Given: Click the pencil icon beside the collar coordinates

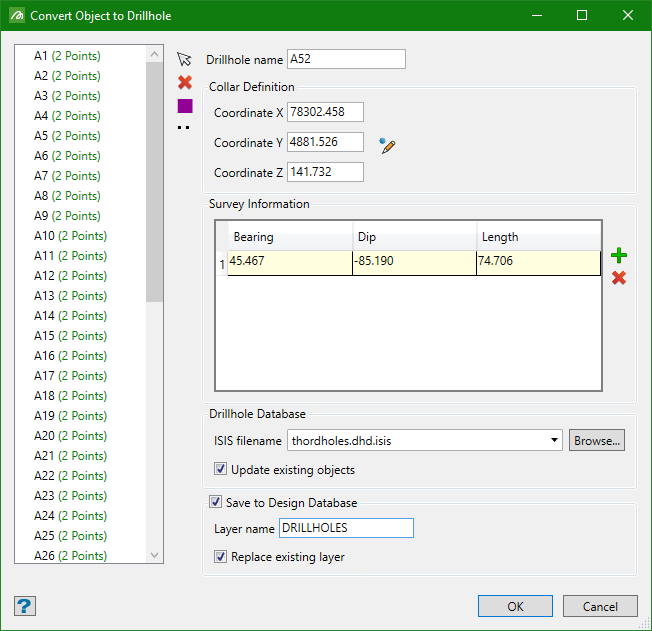Looking at the screenshot, I should click(388, 146).
